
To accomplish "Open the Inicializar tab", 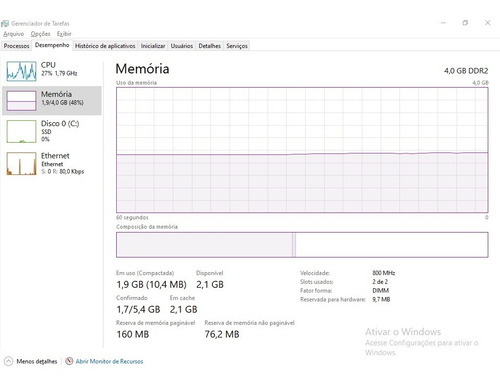I will tap(153, 46).
